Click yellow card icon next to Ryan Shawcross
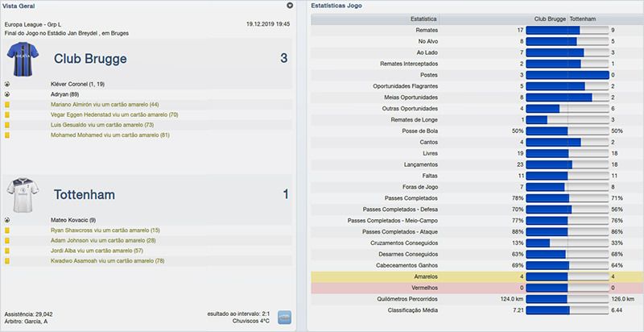 (x=7, y=230)
